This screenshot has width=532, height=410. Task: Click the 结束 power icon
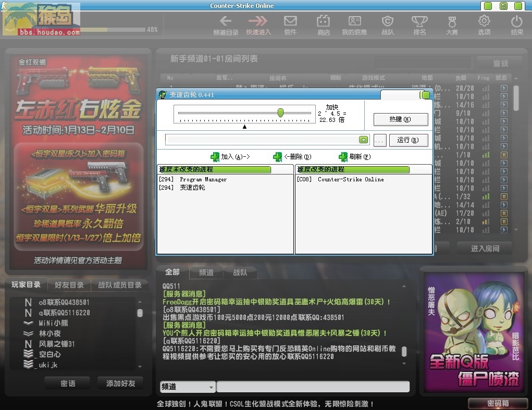tap(517, 25)
